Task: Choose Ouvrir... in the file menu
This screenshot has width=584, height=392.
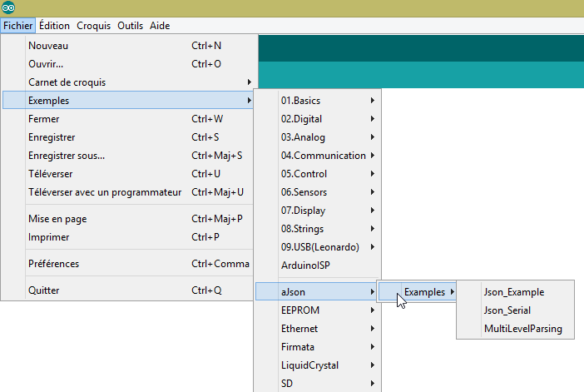Action: pyautogui.click(x=46, y=64)
